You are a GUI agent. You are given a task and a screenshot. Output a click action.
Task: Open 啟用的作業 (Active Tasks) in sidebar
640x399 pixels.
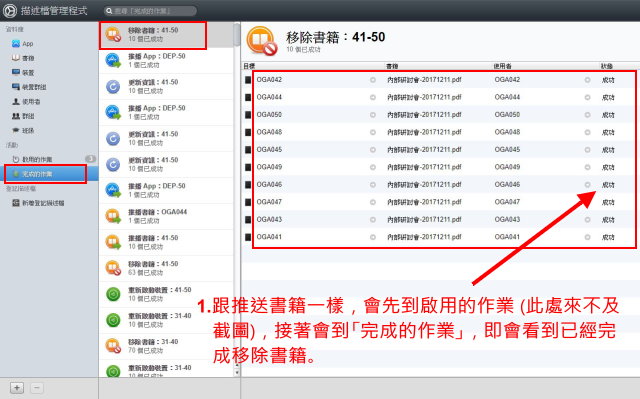(x=49, y=159)
